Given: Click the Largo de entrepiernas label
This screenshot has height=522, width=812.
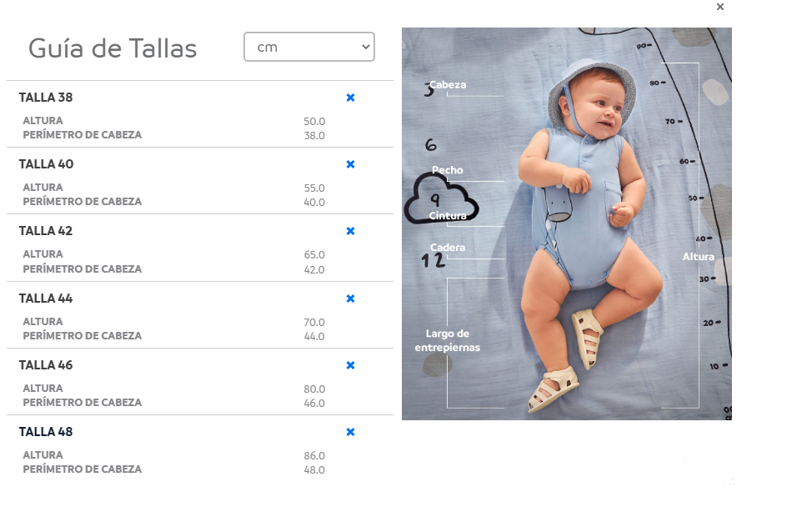Looking at the screenshot, I should click(x=448, y=340).
